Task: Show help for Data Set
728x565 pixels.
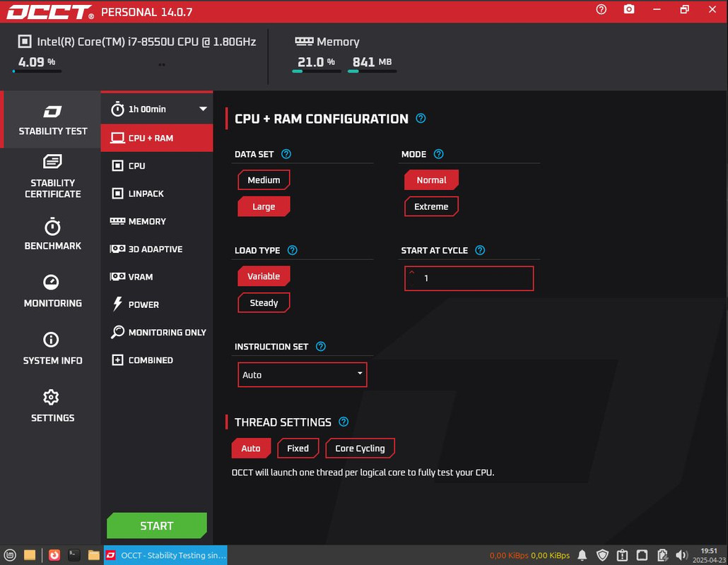Action: [286, 154]
